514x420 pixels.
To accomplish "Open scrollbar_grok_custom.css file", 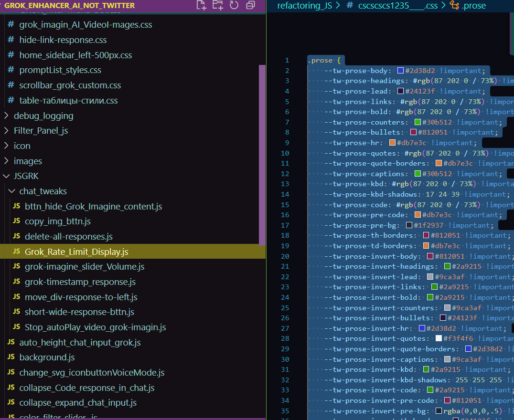I will point(70,85).
